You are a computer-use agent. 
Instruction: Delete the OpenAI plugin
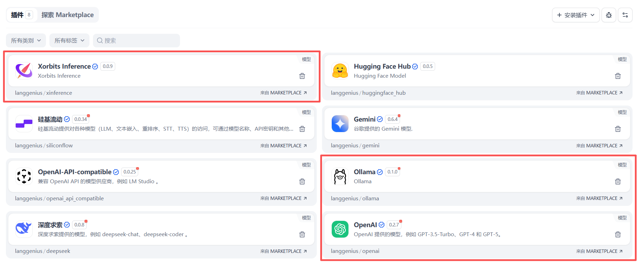[x=618, y=234]
